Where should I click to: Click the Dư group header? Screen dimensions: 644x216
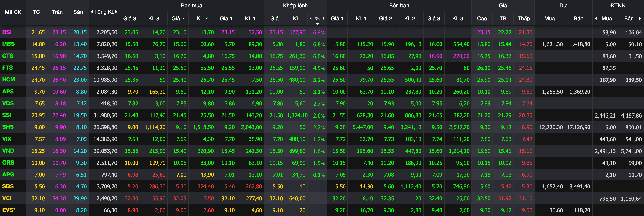coord(563,6)
